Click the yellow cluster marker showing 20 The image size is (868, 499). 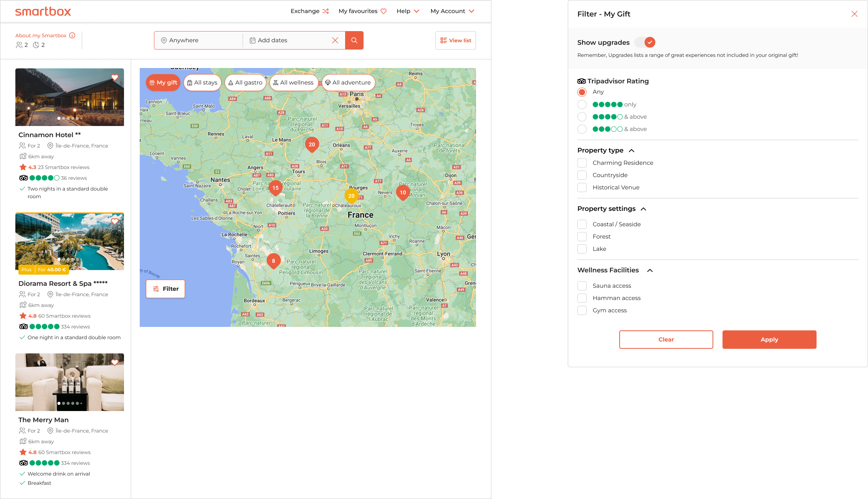tap(351, 196)
